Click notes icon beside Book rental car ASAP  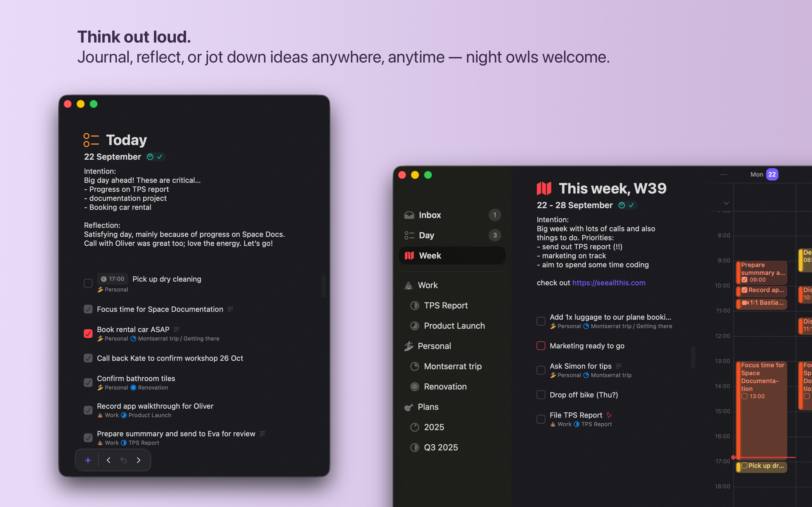[x=176, y=329]
